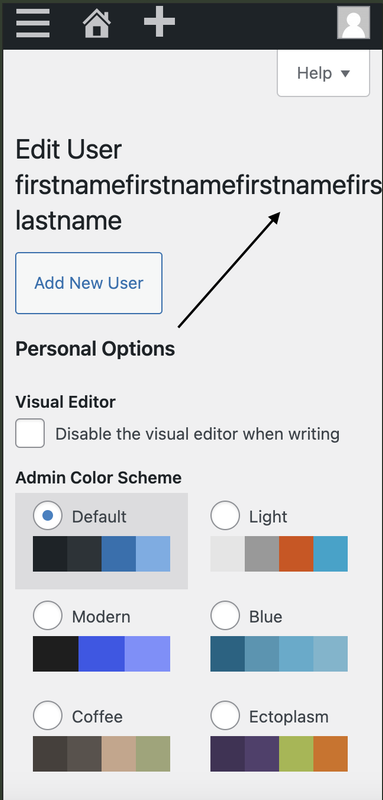Pick the Ectoplasm color scheme radio
The width and height of the screenshot is (383, 800).
point(225,715)
